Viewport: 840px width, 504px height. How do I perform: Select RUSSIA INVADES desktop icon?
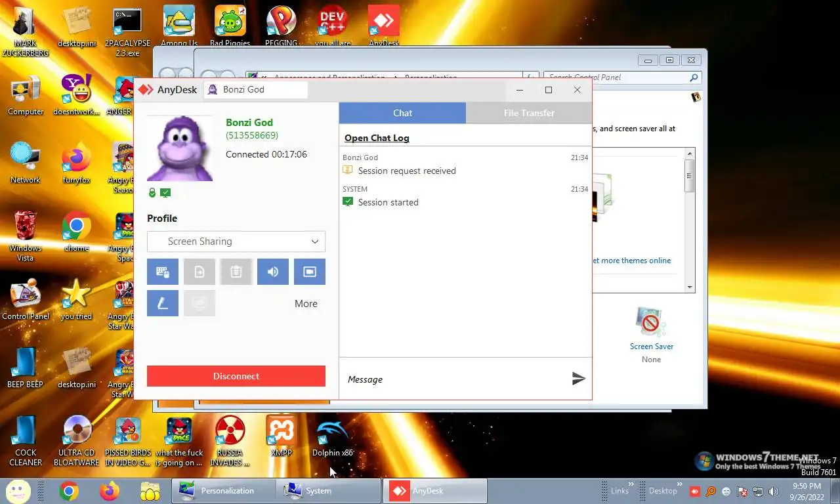(x=230, y=440)
